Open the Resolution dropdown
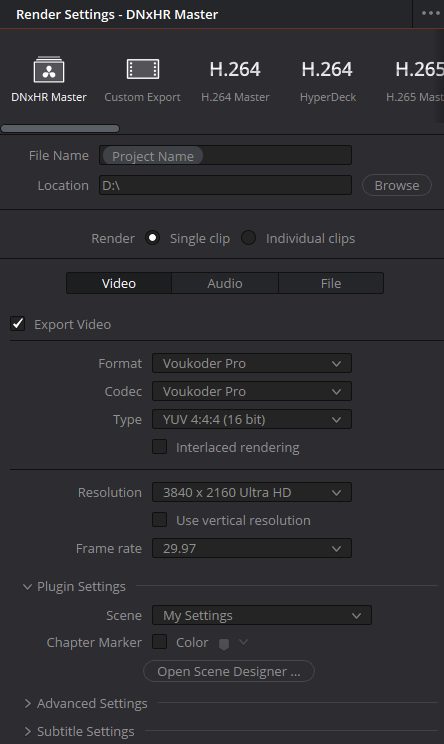The image size is (444, 744). (x=252, y=493)
